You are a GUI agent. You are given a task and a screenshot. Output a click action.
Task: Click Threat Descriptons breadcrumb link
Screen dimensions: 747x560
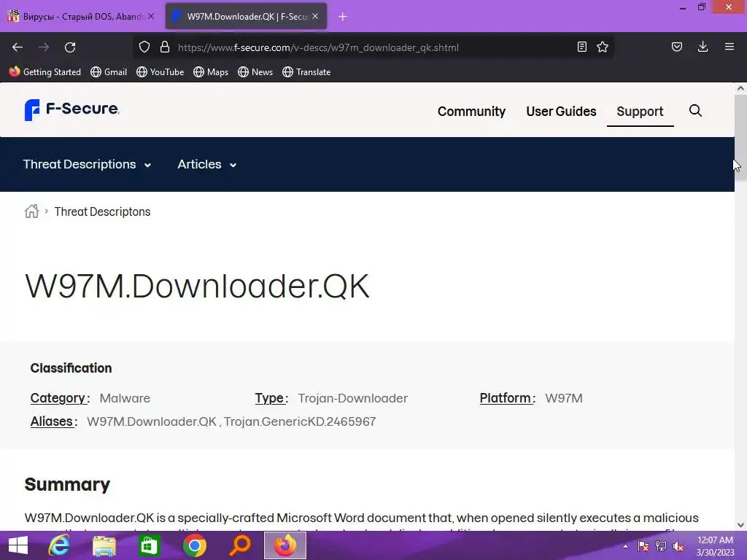pyautogui.click(x=102, y=211)
